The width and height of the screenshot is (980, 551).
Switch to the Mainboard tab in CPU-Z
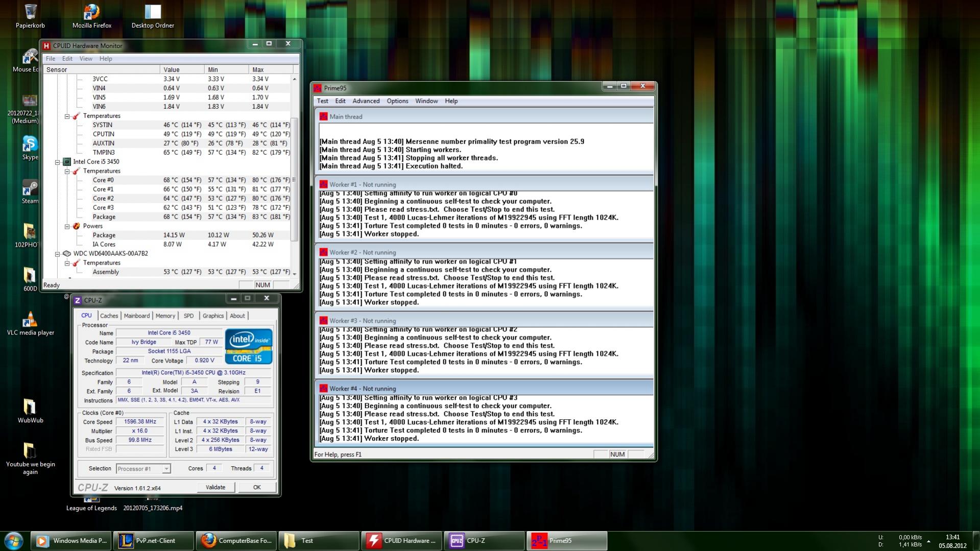137,316
